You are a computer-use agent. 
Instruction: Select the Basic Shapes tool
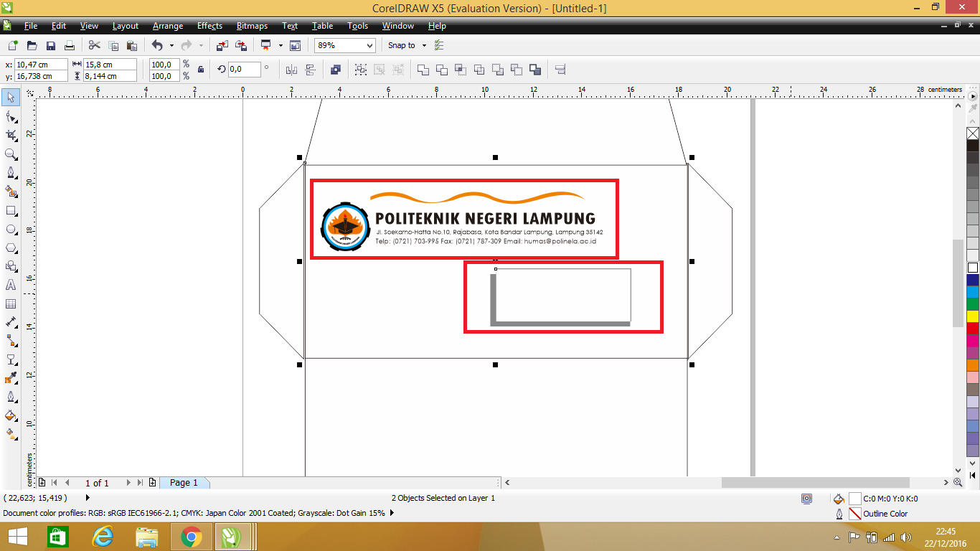point(11,266)
